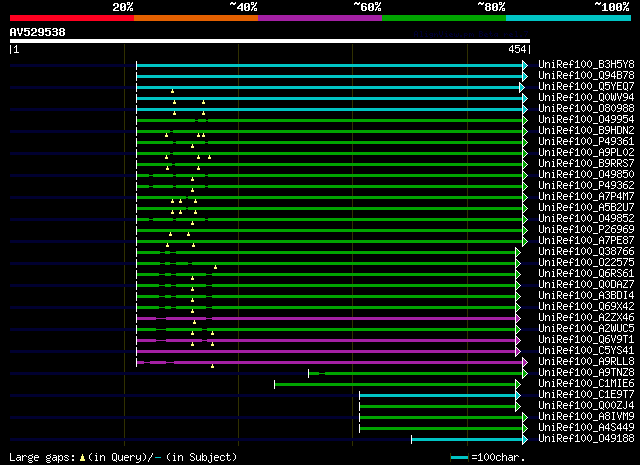Image resolution: width=640 pixels, height=465 pixels.
Task: Click the green alignment bar of C1MIE6
Action: [x=395, y=385]
